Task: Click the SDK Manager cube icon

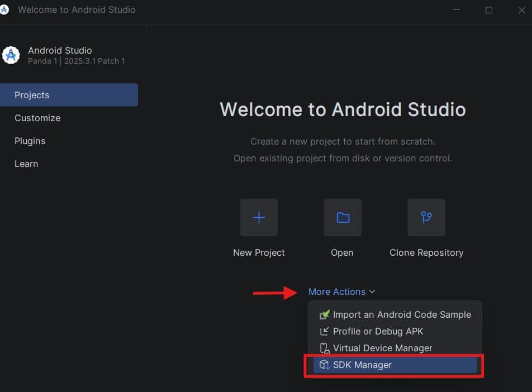Action: (x=324, y=365)
